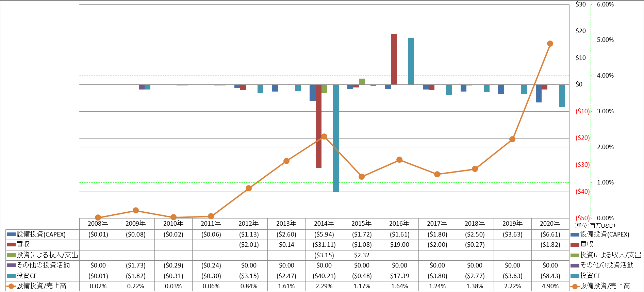This screenshot has width=644, height=292.
Task: Click the green 2015 investment income bar
Action: point(362,82)
